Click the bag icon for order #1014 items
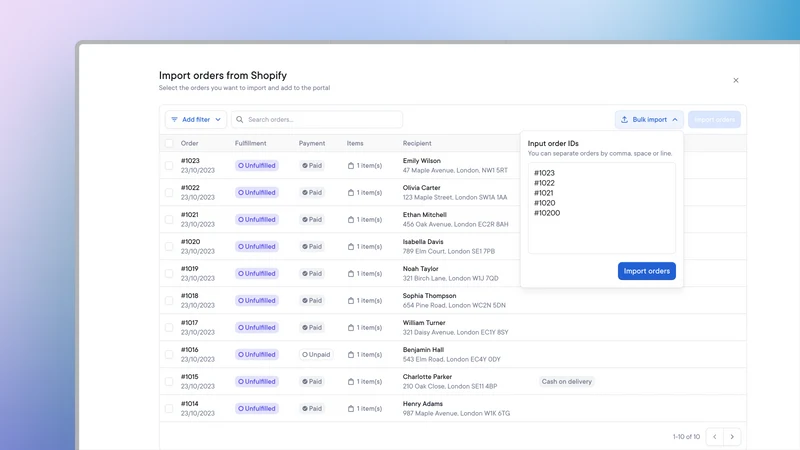Screen dimensions: 800x450 pos(351,409)
